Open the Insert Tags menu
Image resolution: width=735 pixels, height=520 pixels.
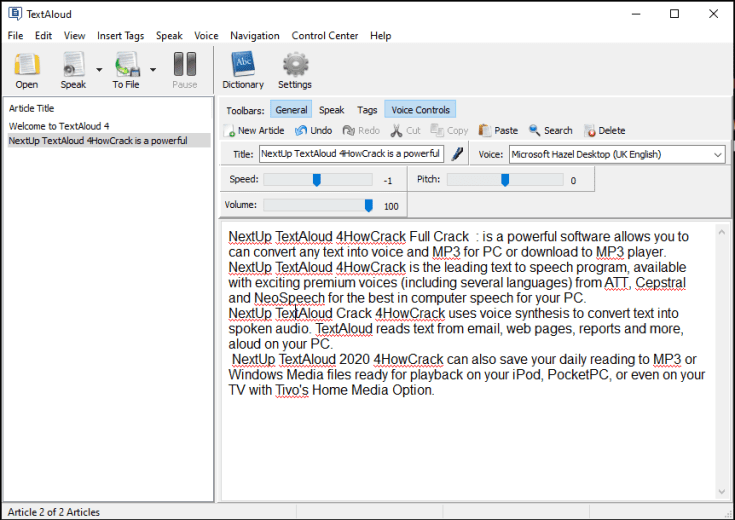(x=120, y=36)
